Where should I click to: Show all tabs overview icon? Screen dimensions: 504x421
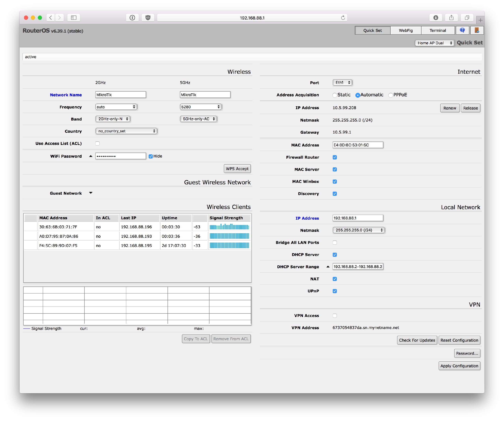click(467, 18)
